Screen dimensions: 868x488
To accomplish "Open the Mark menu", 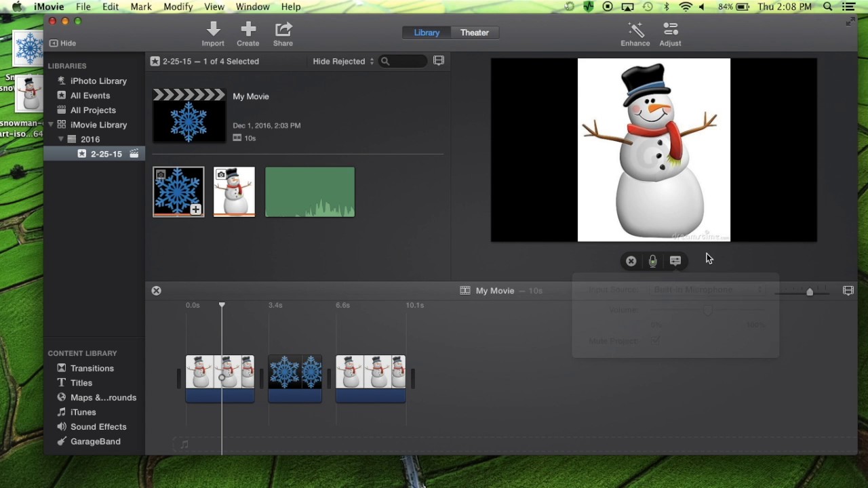I will tap(141, 7).
